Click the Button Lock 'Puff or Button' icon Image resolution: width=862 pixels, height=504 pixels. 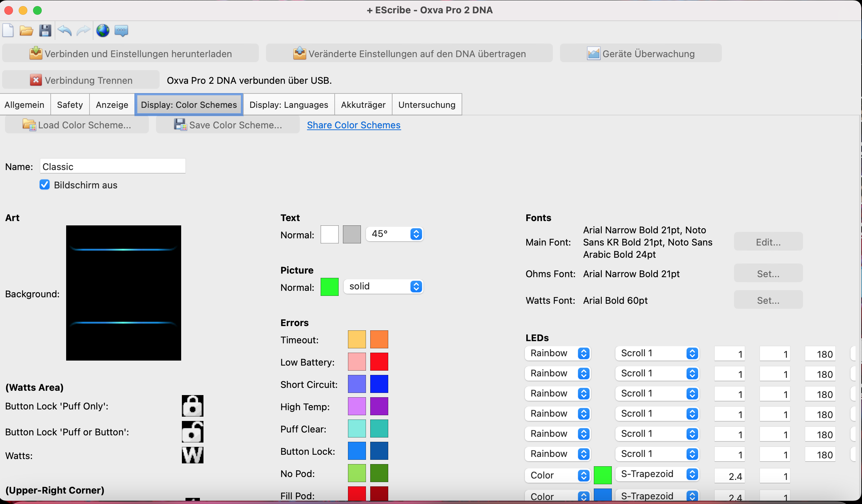click(x=192, y=432)
